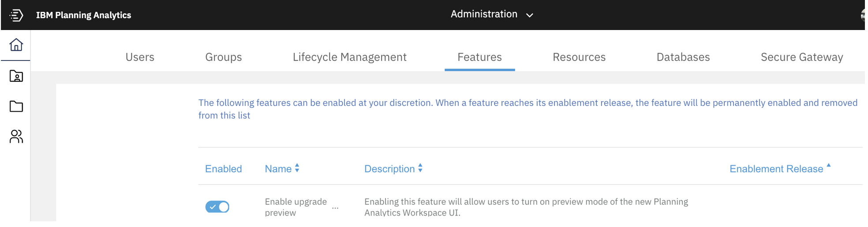Screen dimensions: 868x227
Task: Open the navigation menu icon
Action: coord(16,15)
